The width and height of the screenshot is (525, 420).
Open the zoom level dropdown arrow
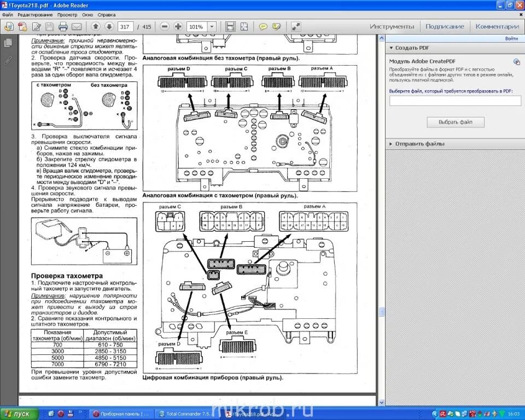[x=212, y=27]
